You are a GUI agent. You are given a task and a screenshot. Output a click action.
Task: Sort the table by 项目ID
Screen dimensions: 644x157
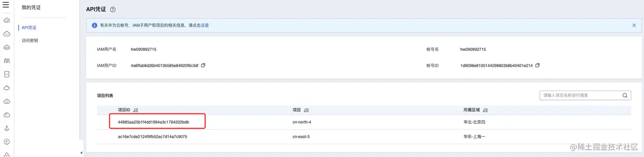tap(135, 110)
